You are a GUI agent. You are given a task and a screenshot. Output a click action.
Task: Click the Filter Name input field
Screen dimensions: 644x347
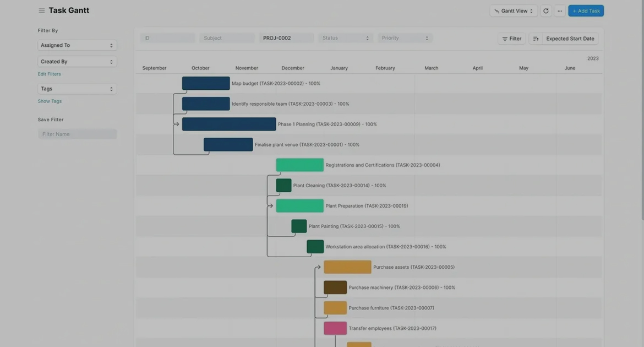(x=77, y=134)
